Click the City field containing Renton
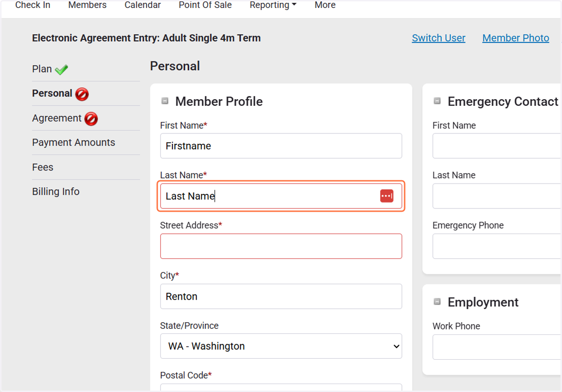This screenshot has width=562, height=392. [x=281, y=296]
